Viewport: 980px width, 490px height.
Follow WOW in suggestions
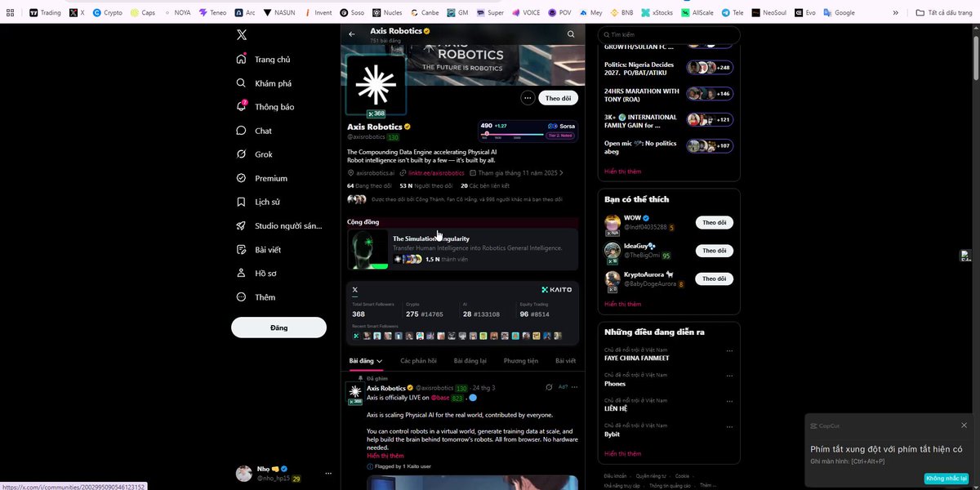(x=715, y=222)
